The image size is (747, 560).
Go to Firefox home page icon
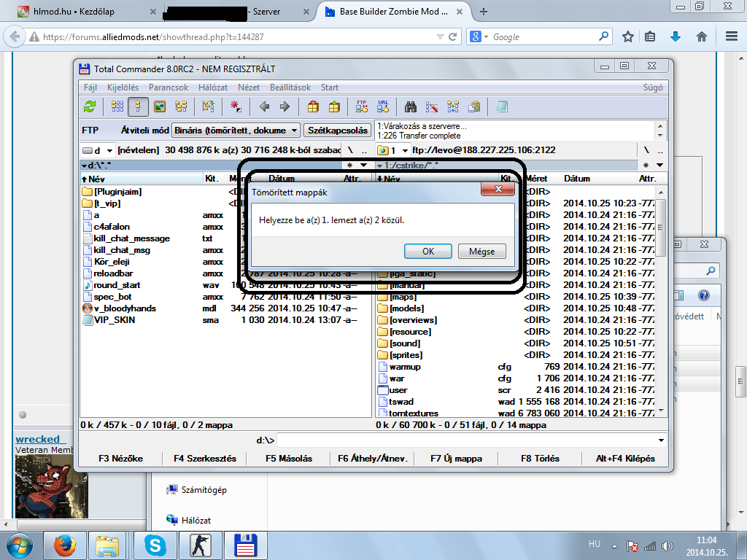coord(701,36)
